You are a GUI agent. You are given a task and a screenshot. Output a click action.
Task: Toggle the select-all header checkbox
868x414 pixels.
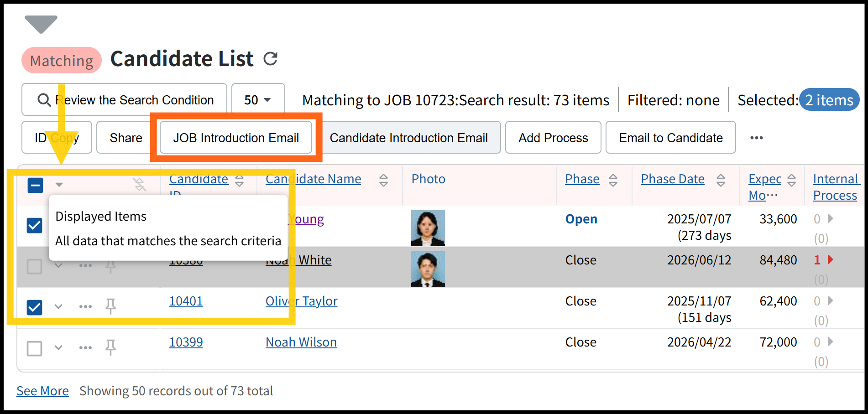35,185
